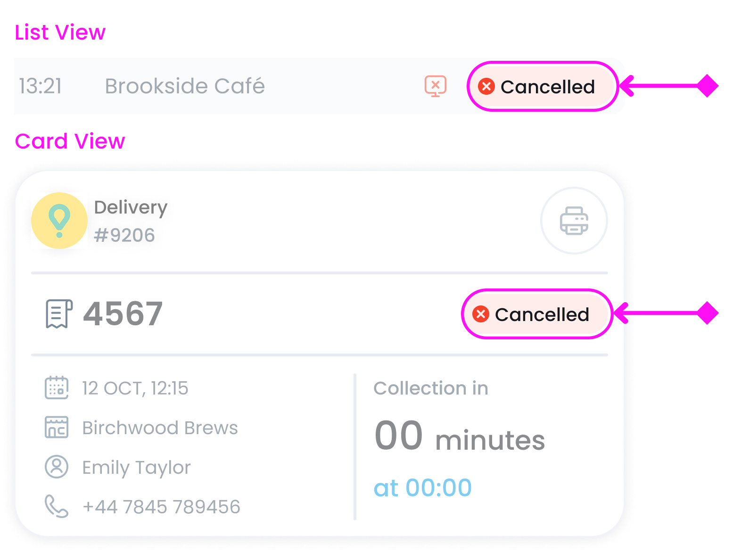The width and height of the screenshot is (741, 560).
Task: Click the printer icon on the card
Action: pyautogui.click(x=574, y=220)
